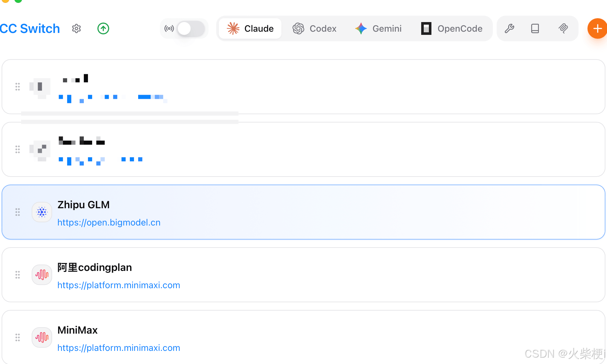607x364 pixels.
Task: Grab the drag handle of the first blurred card
Action: click(x=18, y=87)
